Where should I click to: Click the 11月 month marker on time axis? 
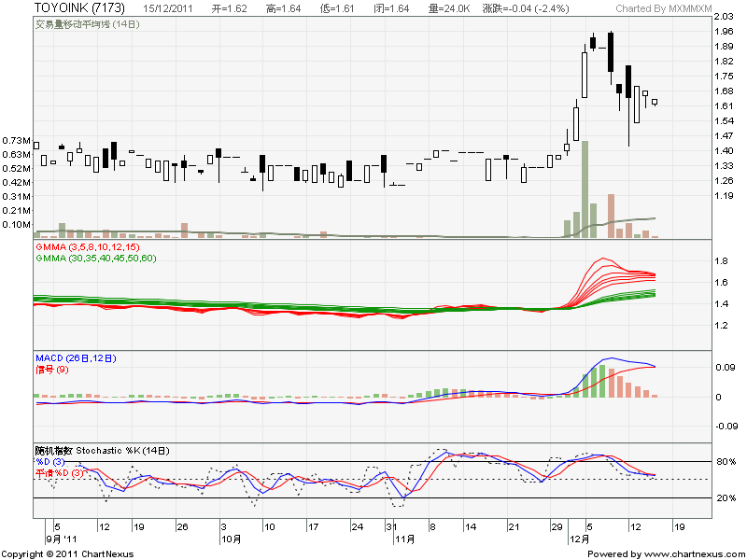coord(403,539)
